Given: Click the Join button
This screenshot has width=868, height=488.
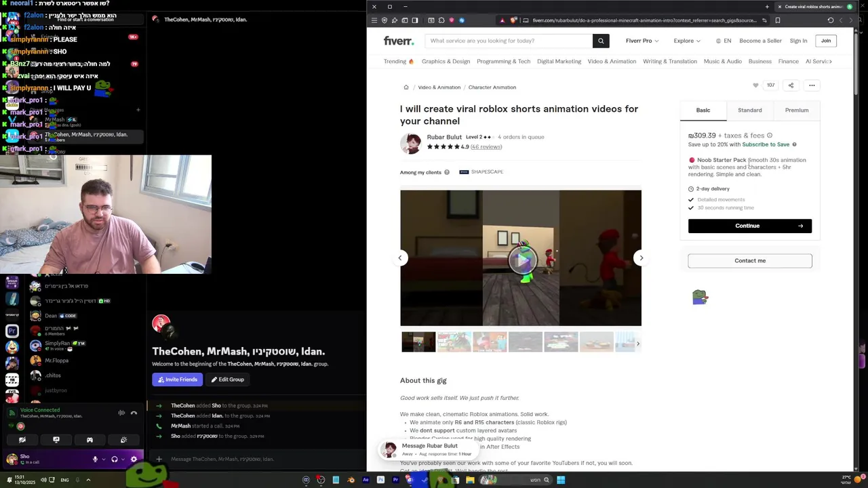Looking at the screenshot, I should [826, 41].
